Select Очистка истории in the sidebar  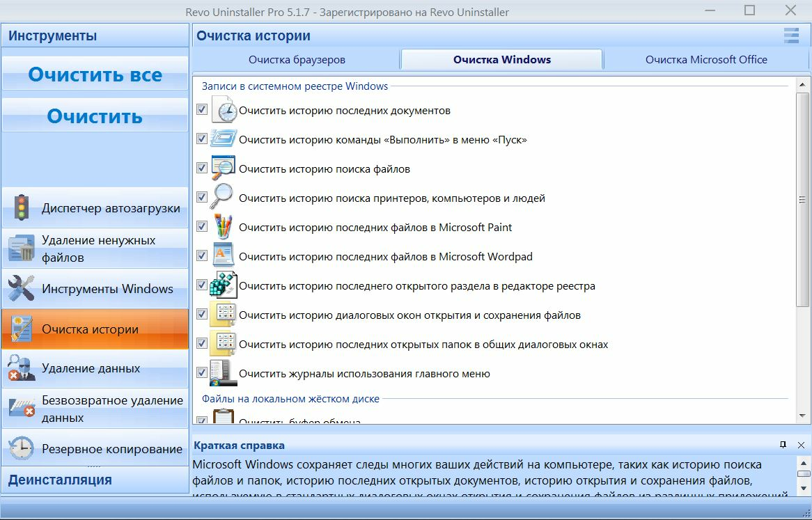click(x=95, y=329)
